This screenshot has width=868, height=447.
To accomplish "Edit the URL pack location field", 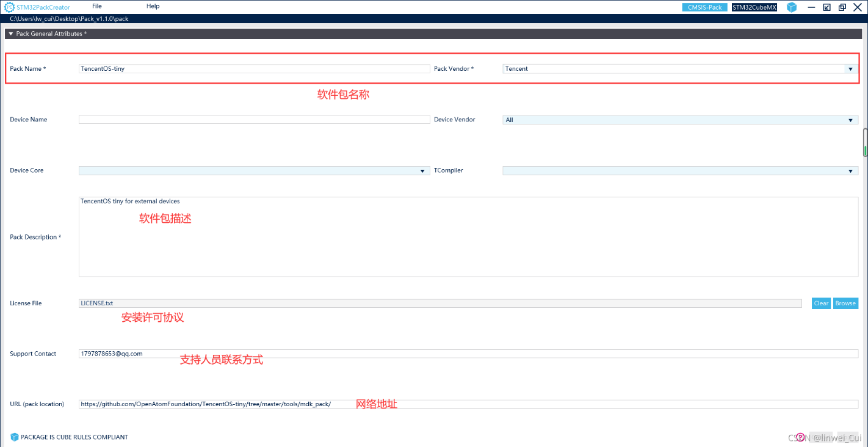I will (468, 404).
